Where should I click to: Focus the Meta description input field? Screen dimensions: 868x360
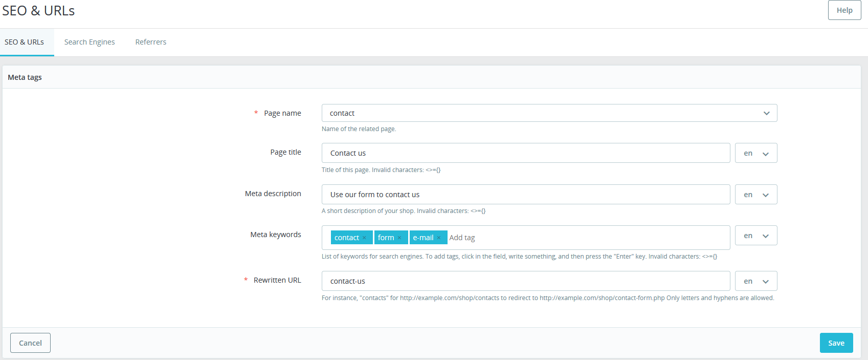pos(526,195)
